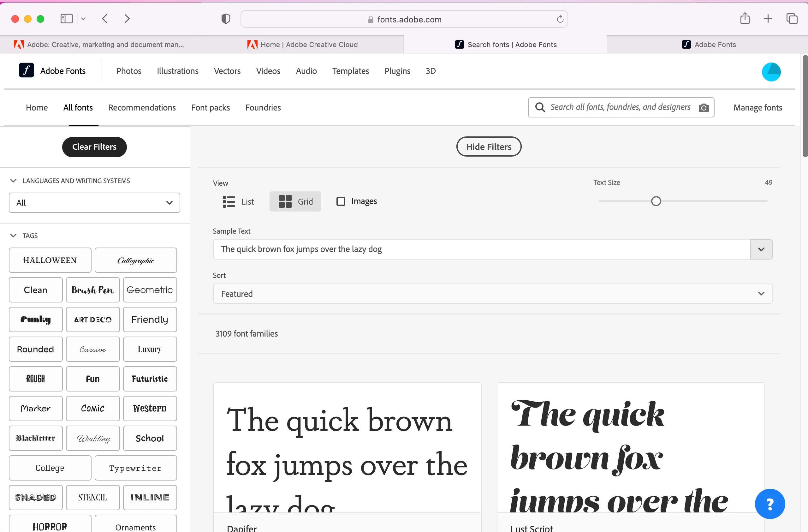The width and height of the screenshot is (808, 532).
Task: Click the Text Size slider handle
Action: coord(656,201)
